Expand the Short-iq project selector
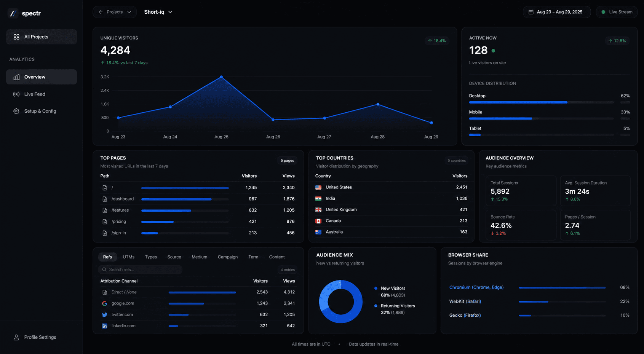Screen dimensions: 644x354 point(158,12)
